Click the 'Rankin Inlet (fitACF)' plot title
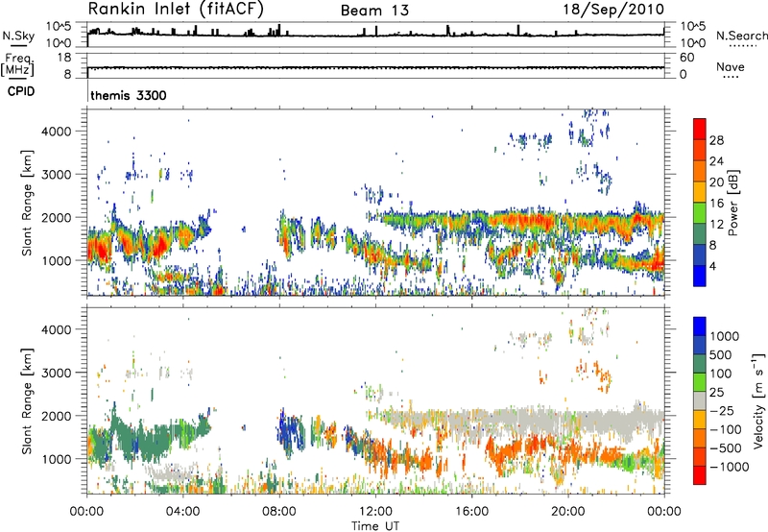This screenshot has width=768, height=532. point(176,10)
